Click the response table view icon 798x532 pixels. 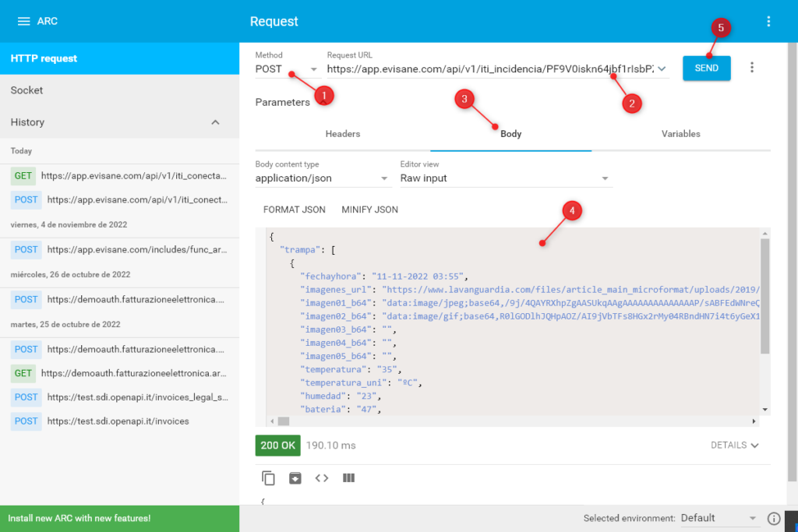(x=348, y=478)
